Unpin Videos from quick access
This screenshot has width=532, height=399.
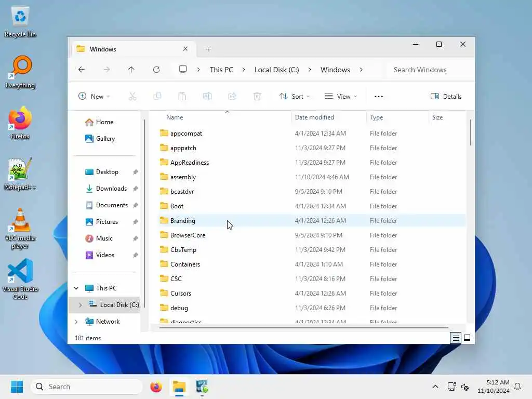(x=136, y=255)
